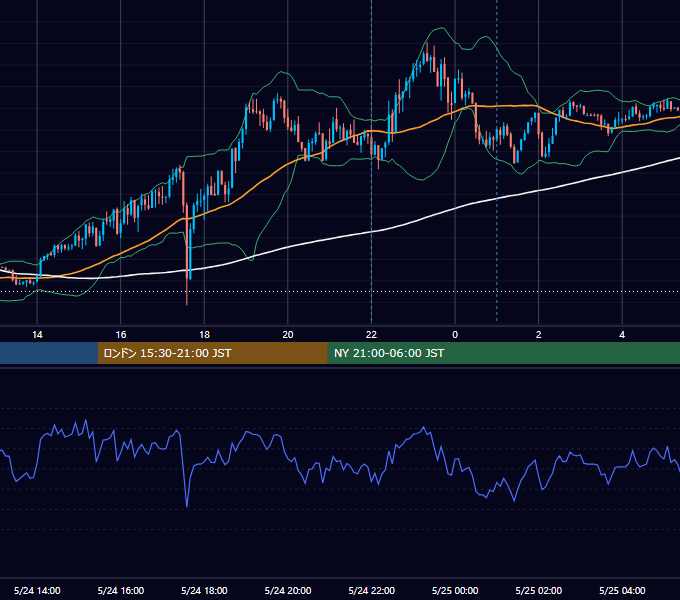Click the 4 hour axis label

[x=622, y=335]
